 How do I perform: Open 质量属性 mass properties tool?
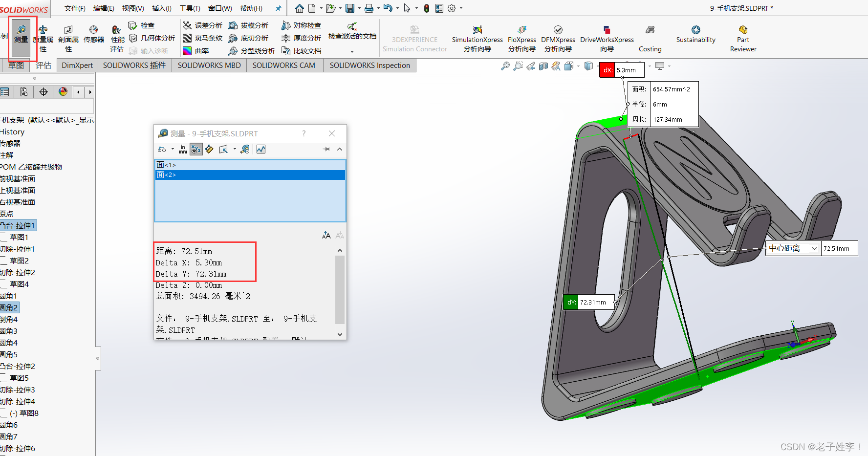(43, 39)
